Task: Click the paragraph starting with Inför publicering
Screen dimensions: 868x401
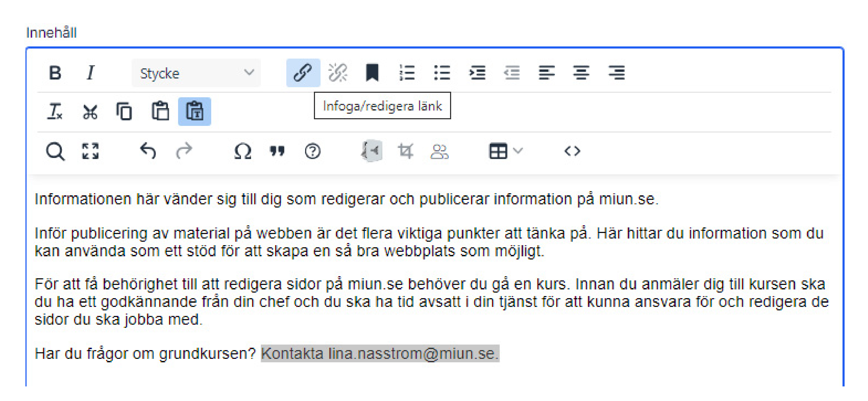Action: point(429,242)
